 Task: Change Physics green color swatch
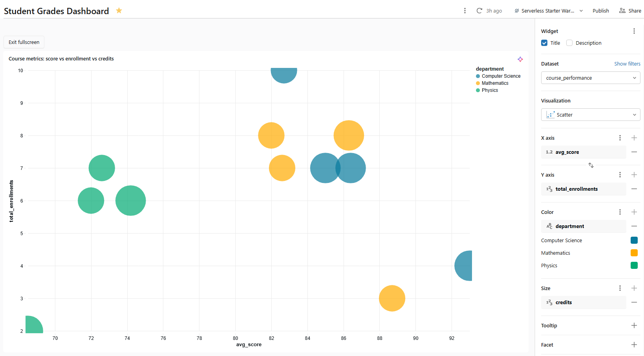(634, 265)
